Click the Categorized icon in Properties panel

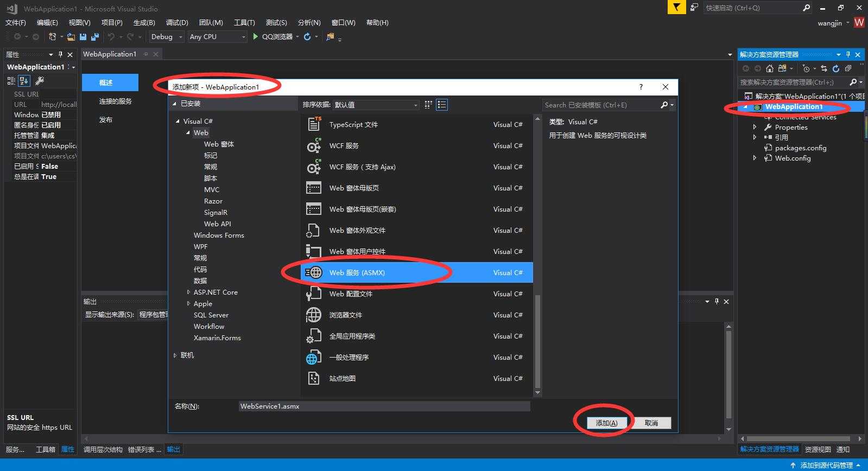click(11, 81)
